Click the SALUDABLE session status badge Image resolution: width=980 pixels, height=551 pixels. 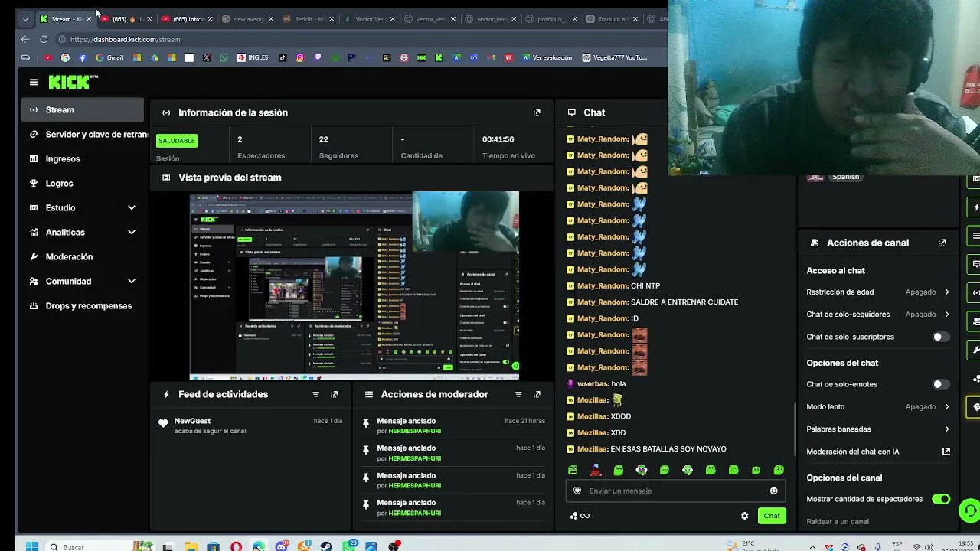177,140
